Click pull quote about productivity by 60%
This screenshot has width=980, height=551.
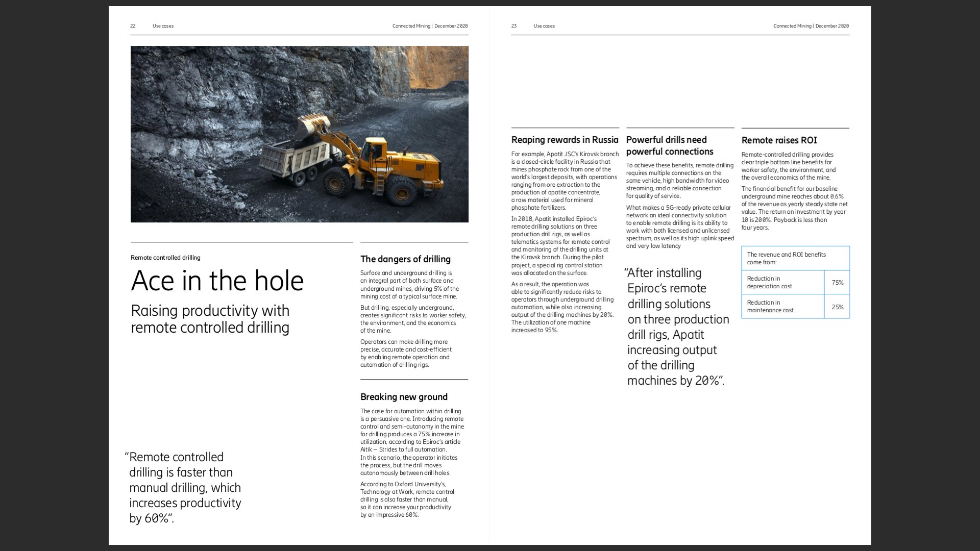coord(183,488)
